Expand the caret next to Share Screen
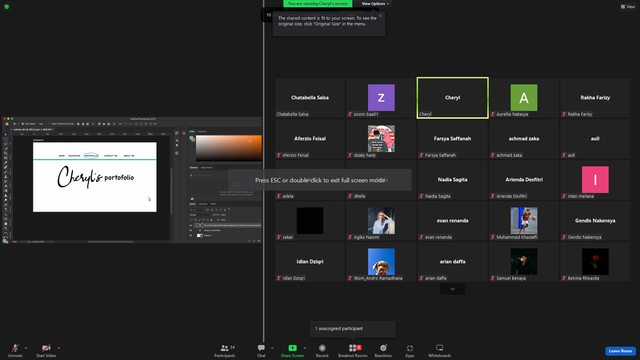This screenshot has width=640, height=360. tap(305, 348)
